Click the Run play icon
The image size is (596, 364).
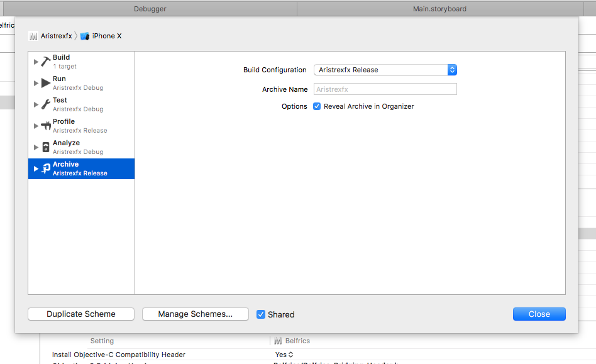click(46, 83)
